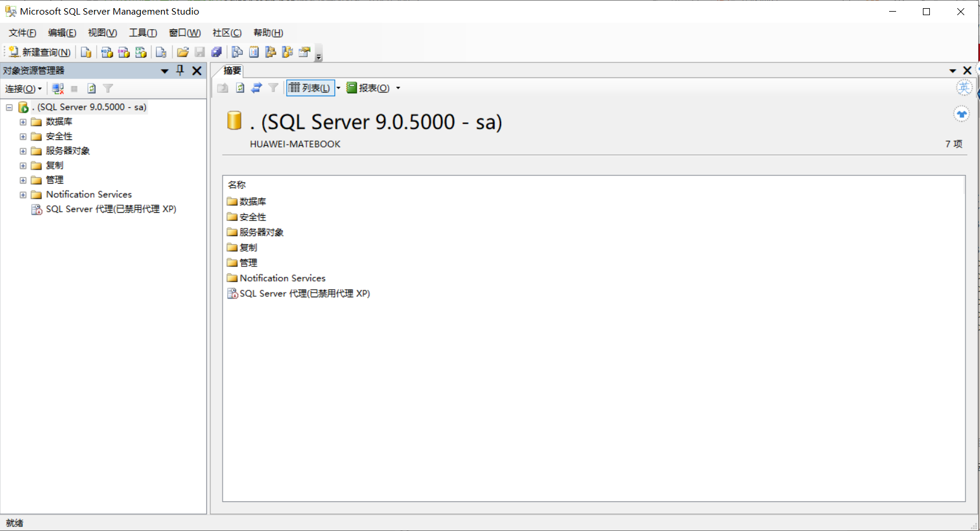Screen dimensions: 980x531
Task: Open the 连接(O) dropdown in Object Explorer
Action: 23,89
